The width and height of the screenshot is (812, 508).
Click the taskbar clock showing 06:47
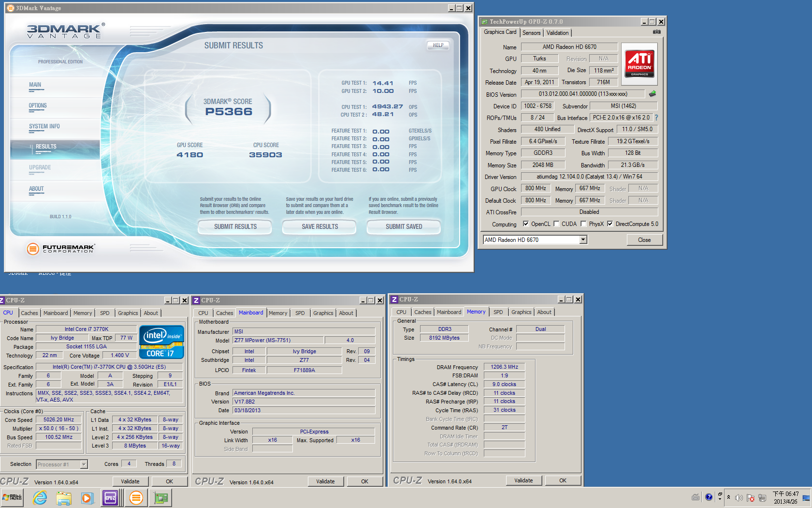785,497
